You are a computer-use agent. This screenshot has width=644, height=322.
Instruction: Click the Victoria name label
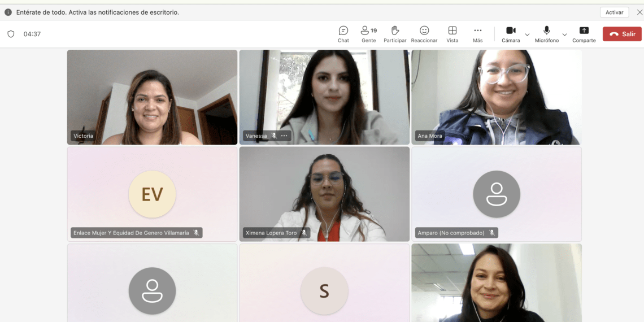coord(84,136)
